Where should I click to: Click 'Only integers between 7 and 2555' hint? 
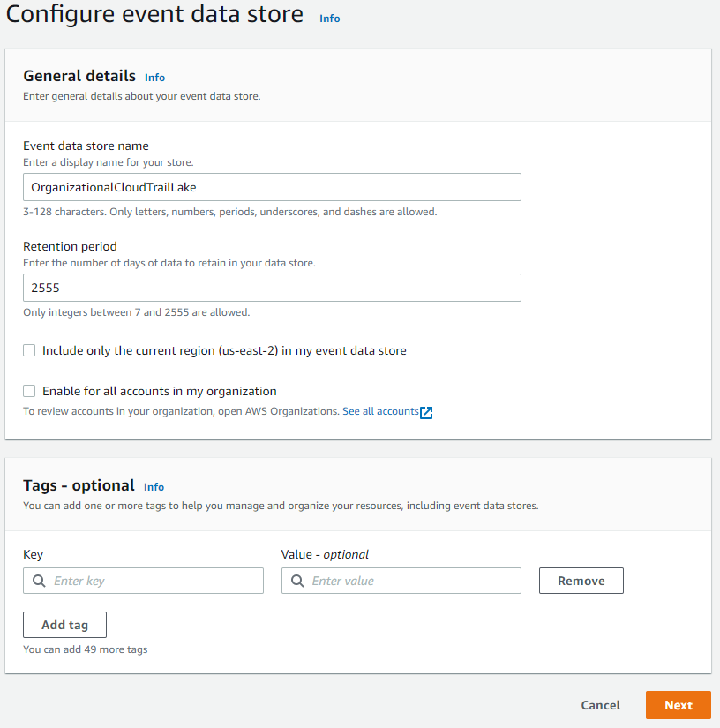tap(137, 312)
